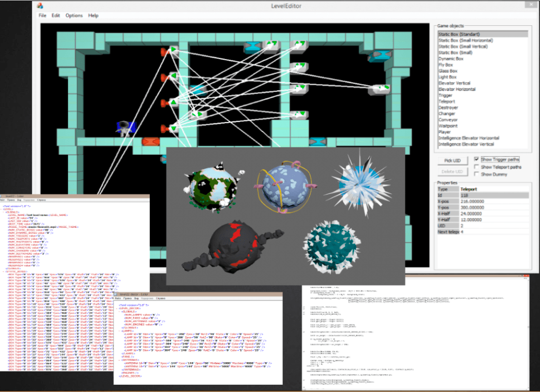Select Teleport in Game objects list
540x392 pixels.
483,102
